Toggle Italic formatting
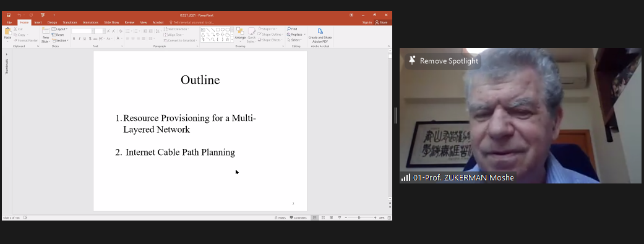This screenshot has height=244, width=644. (x=79, y=38)
